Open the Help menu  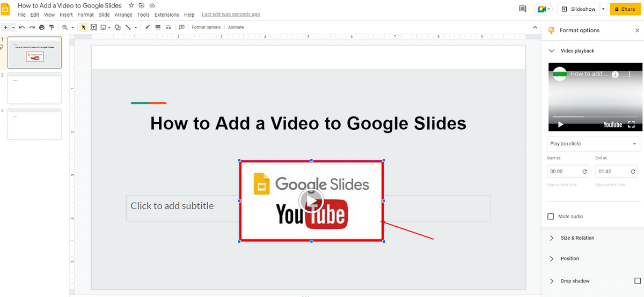pyautogui.click(x=189, y=15)
